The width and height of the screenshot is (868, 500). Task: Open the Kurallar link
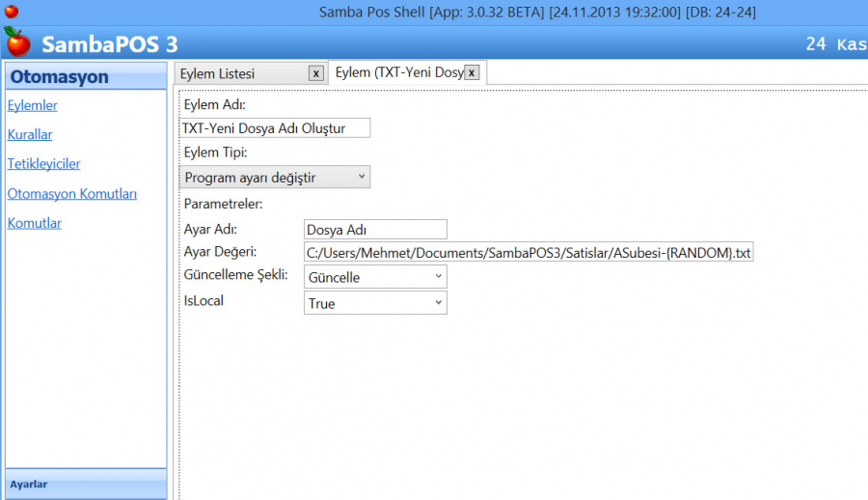[30, 135]
